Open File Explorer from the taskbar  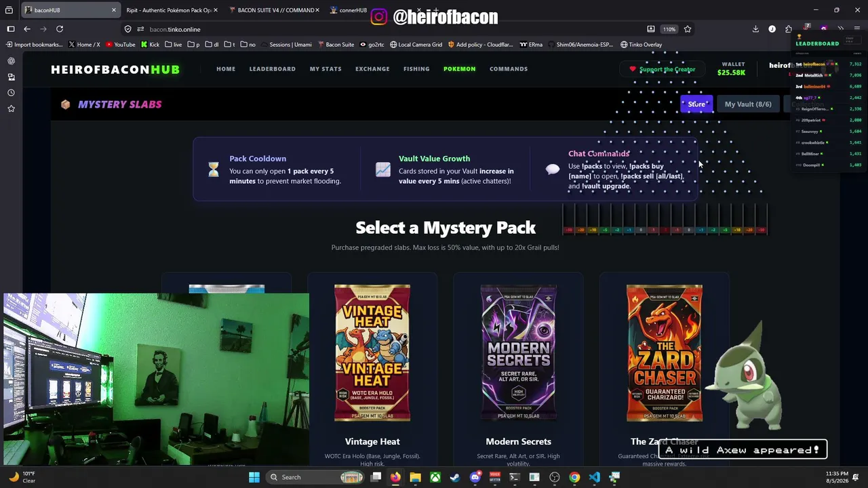tap(415, 477)
